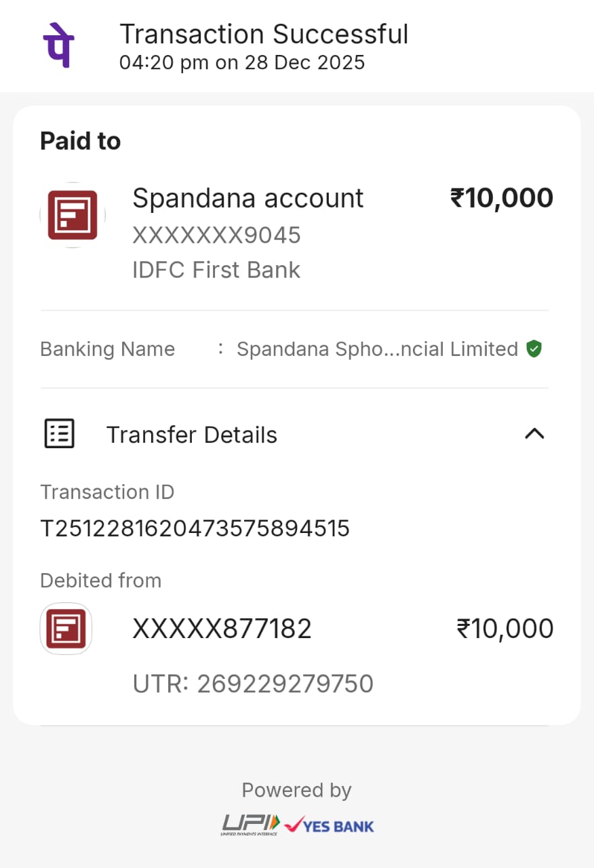The width and height of the screenshot is (594, 868).
Task: Tap the Spandana account bank icon
Action: (x=73, y=215)
